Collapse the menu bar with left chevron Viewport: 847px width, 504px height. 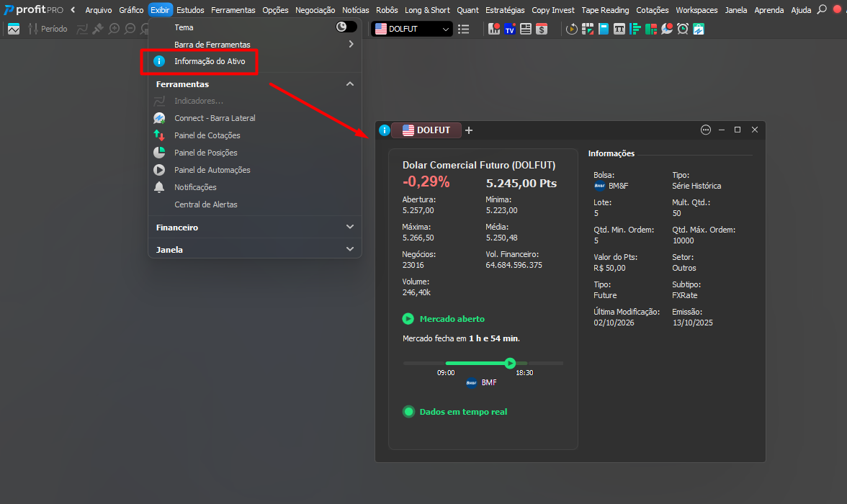click(73, 10)
